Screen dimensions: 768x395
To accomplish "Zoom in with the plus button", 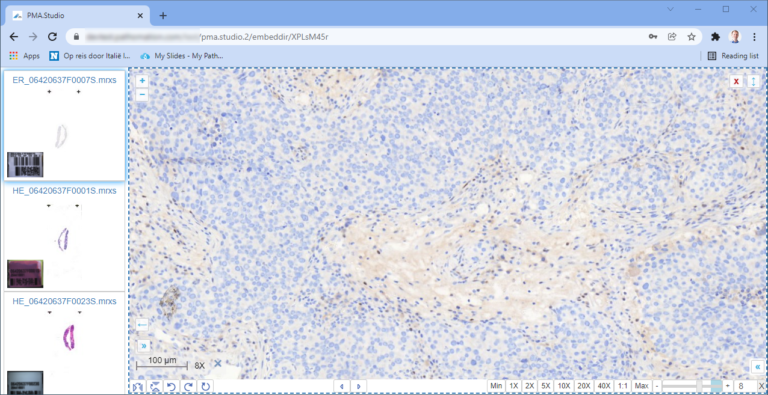I will coord(142,81).
